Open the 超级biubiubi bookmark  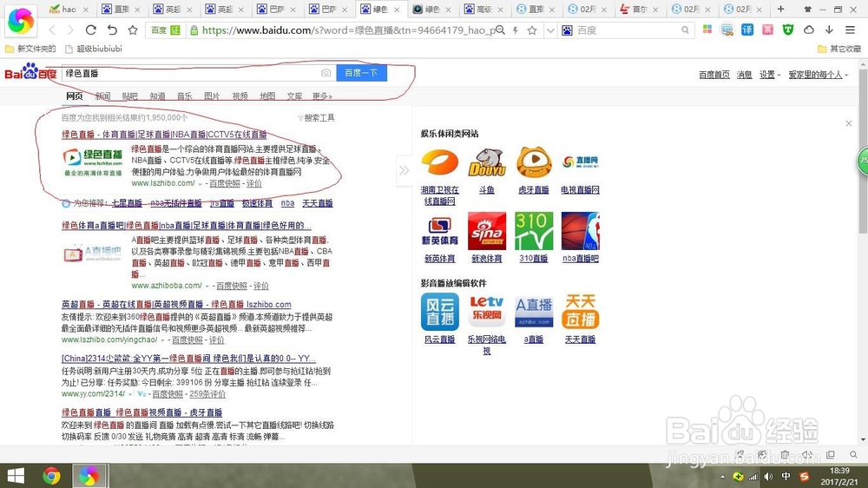point(94,49)
